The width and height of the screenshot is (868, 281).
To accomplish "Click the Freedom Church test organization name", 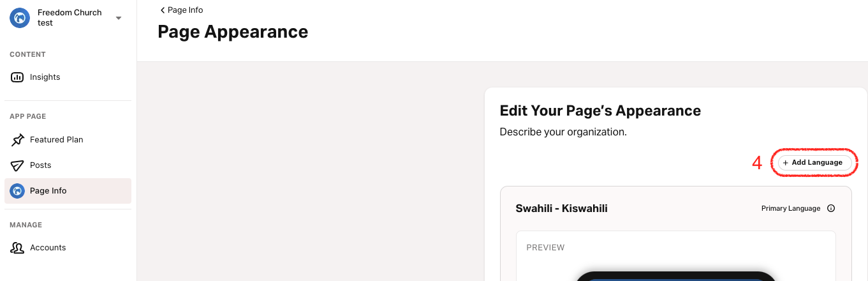I will pos(70,18).
